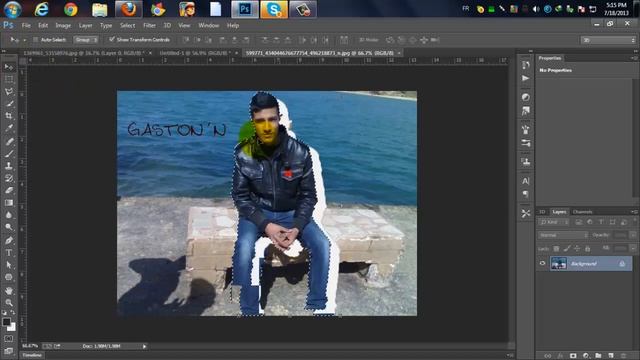
Task: Open the Paragraph panel icon
Action: click(x=526, y=194)
